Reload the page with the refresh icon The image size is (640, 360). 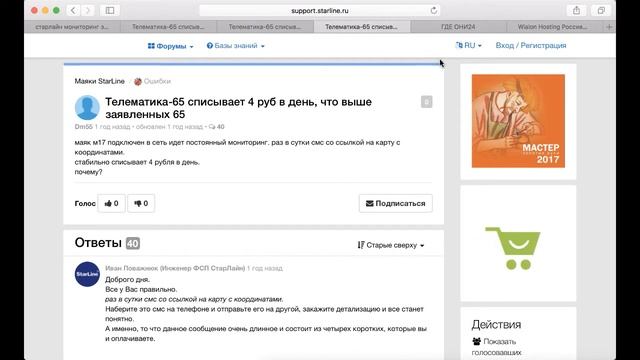tap(433, 11)
